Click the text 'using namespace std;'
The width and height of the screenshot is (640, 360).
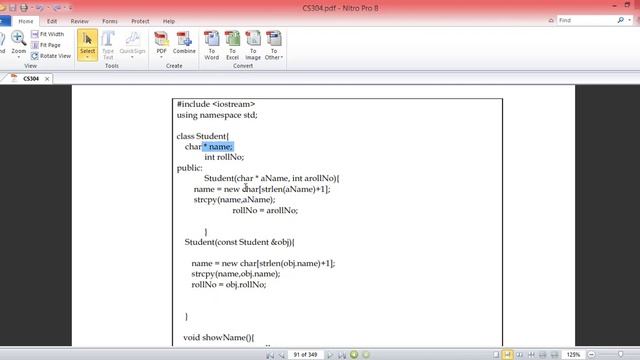tap(217, 115)
